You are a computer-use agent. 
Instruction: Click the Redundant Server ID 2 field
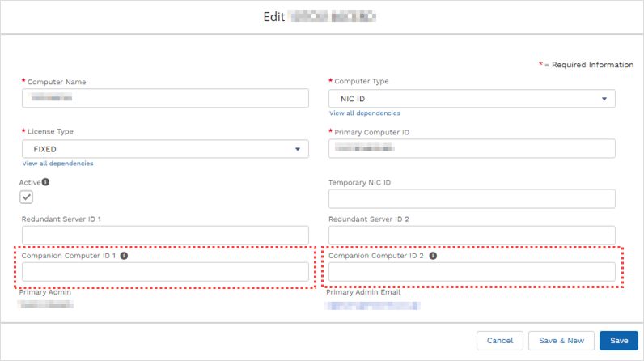(472, 235)
